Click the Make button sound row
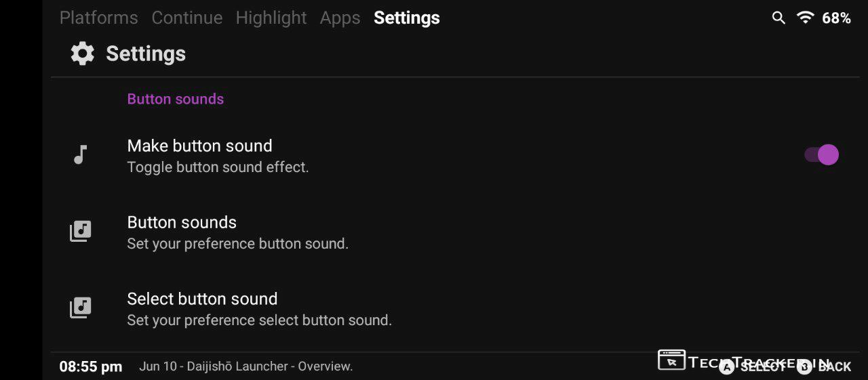The image size is (868, 380). click(217, 155)
